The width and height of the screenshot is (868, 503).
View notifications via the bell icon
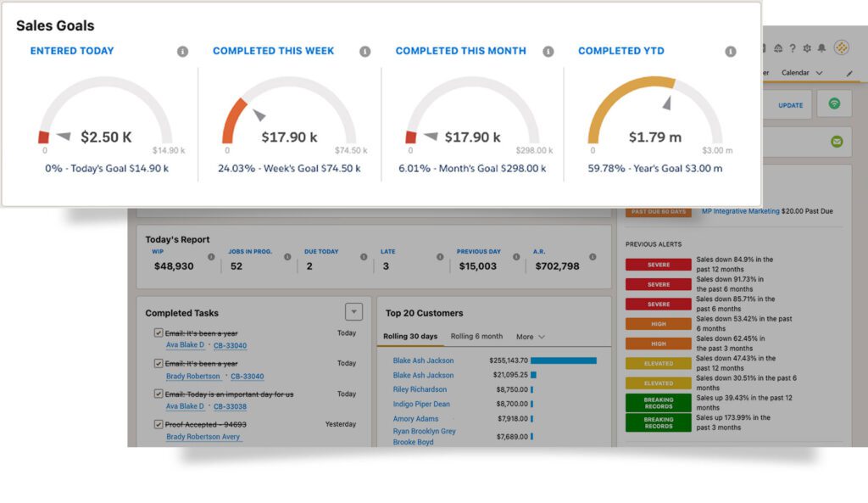pyautogui.click(x=822, y=48)
